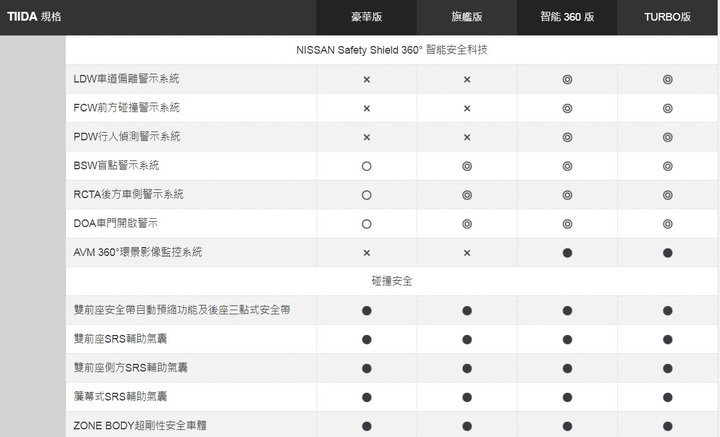
Task: Click the 安全帶自動預縮 filled dot under 豪華版
Action: point(366,311)
